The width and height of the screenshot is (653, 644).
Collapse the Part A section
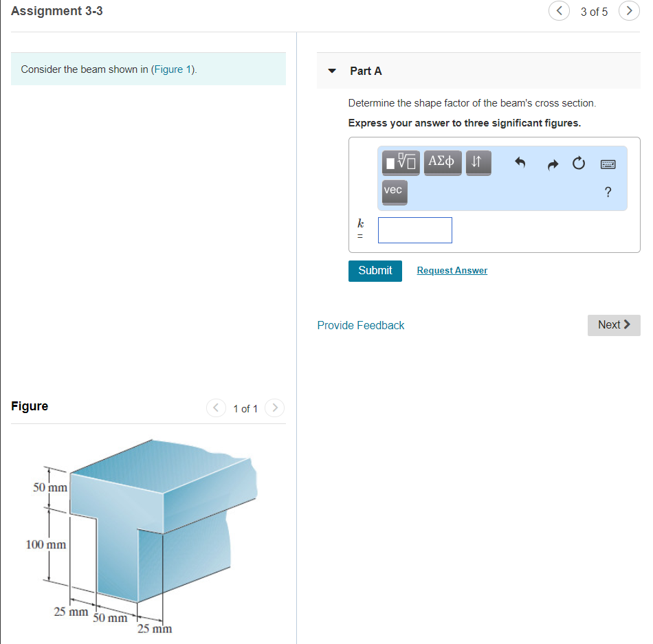332,71
